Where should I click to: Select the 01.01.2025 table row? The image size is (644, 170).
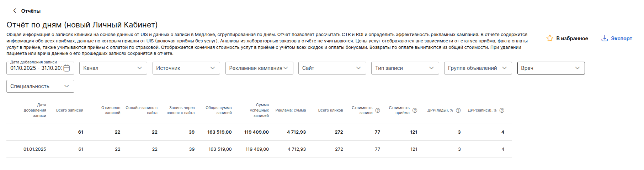click(259, 149)
